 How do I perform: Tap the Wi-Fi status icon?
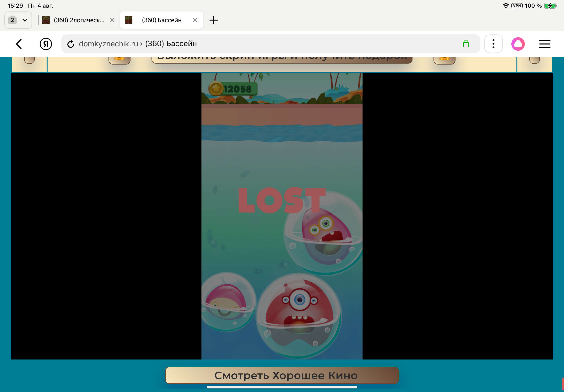pyautogui.click(x=505, y=6)
